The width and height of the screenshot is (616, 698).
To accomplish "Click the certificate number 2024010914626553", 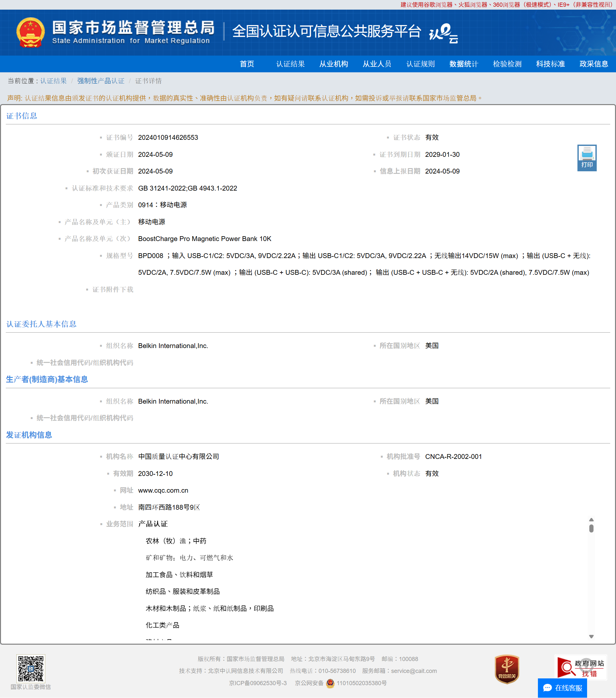I will tap(168, 138).
